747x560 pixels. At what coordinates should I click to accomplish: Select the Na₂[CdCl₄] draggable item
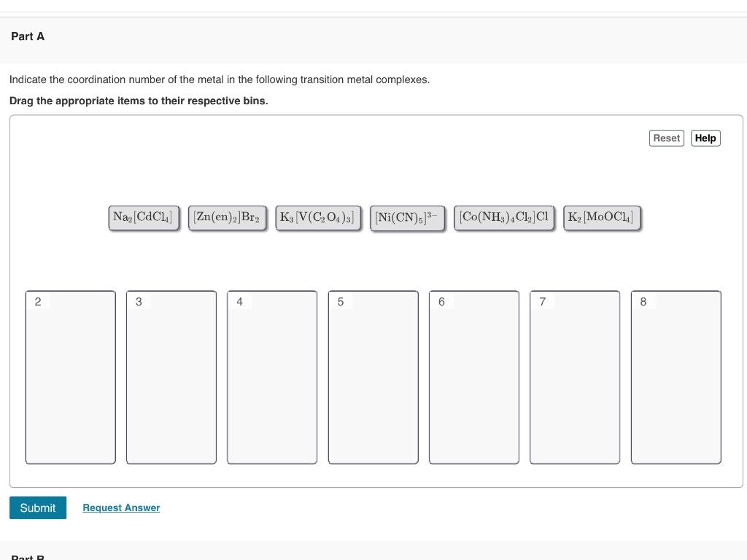coord(143,217)
